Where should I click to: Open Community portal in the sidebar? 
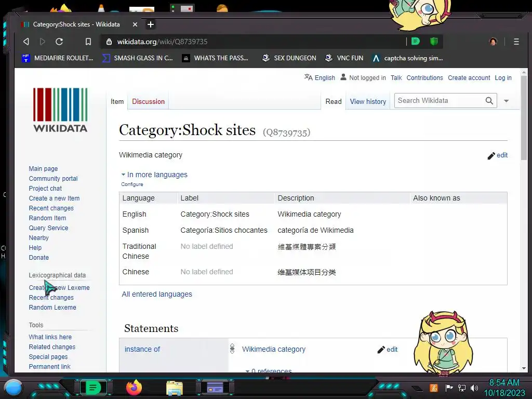[x=53, y=179]
